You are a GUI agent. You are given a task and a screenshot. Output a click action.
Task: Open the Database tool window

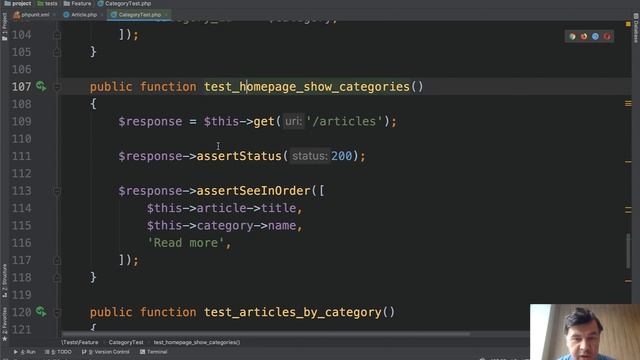click(636, 28)
